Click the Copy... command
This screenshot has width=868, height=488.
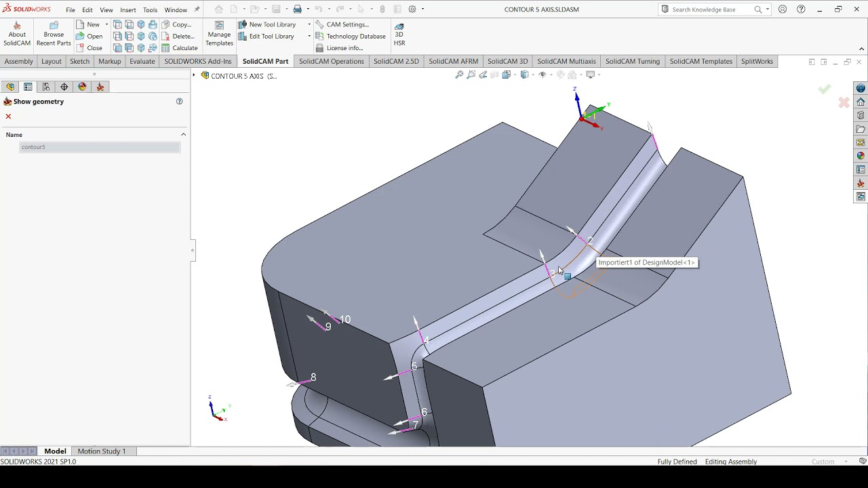click(176, 24)
